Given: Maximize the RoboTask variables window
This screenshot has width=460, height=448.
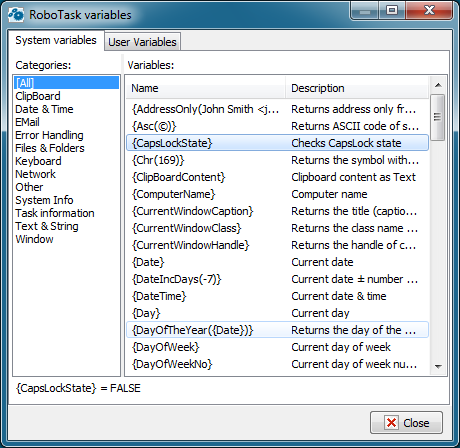Looking at the screenshot, I should [x=392, y=11].
